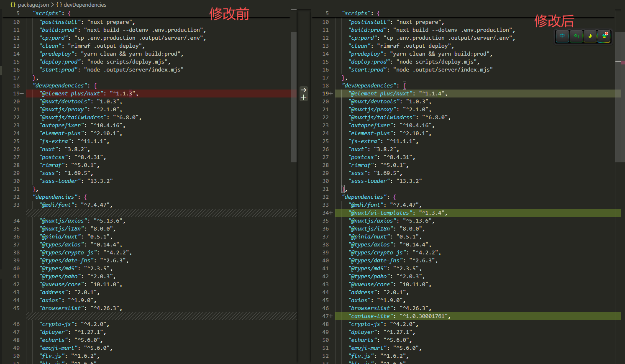Viewport: 625px width, 364px height.
Task: Click the "scripts" sticky header in original editor
Action: tap(52, 13)
